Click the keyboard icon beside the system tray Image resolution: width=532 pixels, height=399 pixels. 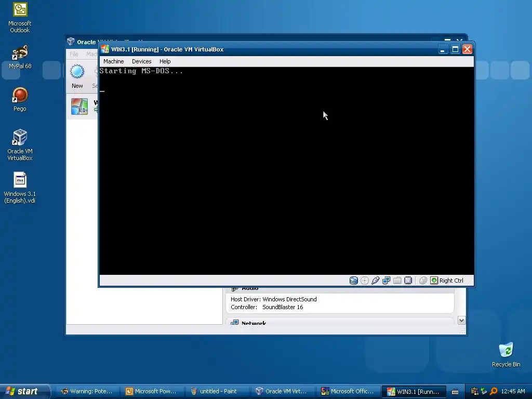(455, 392)
